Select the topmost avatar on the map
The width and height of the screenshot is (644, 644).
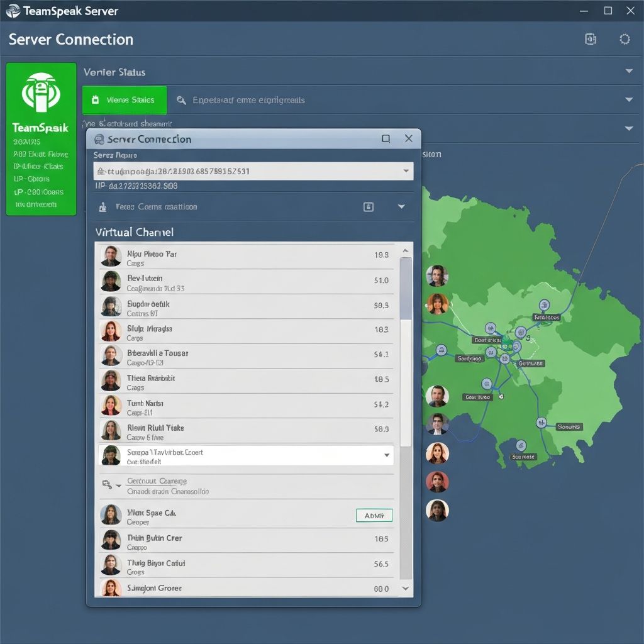tap(437, 275)
